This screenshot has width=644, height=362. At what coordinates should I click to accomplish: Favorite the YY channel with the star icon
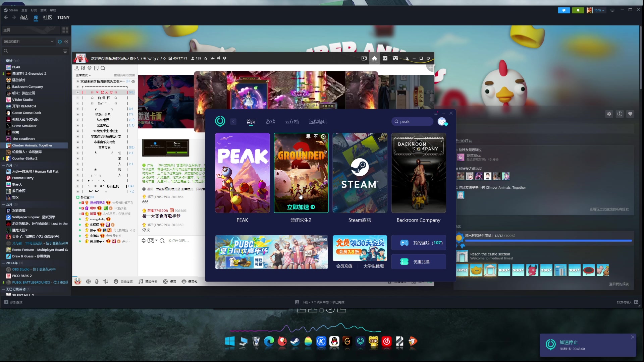pyautogui.click(x=206, y=58)
